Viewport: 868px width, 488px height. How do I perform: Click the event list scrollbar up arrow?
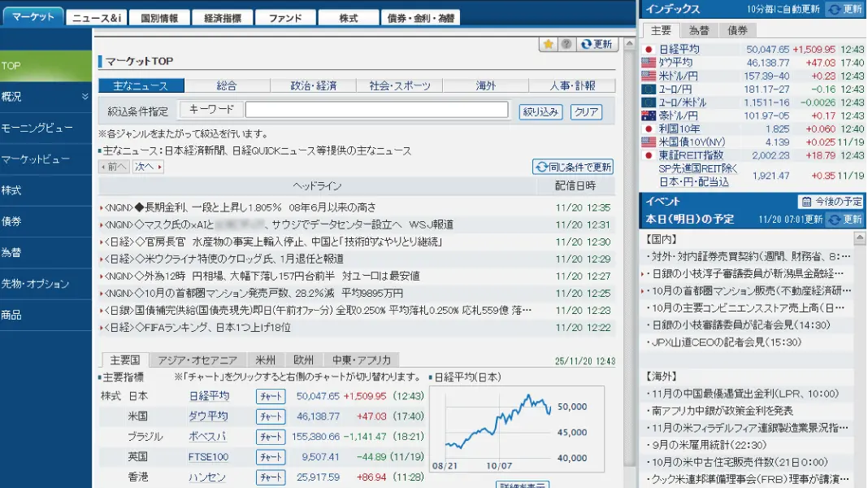pos(860,238)
